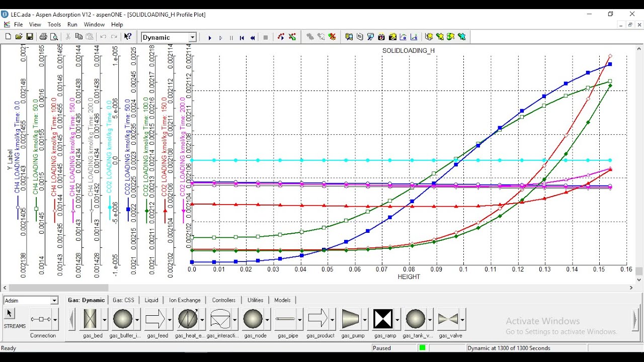Image resolution: width=644 pixels, height=362 pixels.
Task: Create a new file from toolbar
Action: pos(8,37)
